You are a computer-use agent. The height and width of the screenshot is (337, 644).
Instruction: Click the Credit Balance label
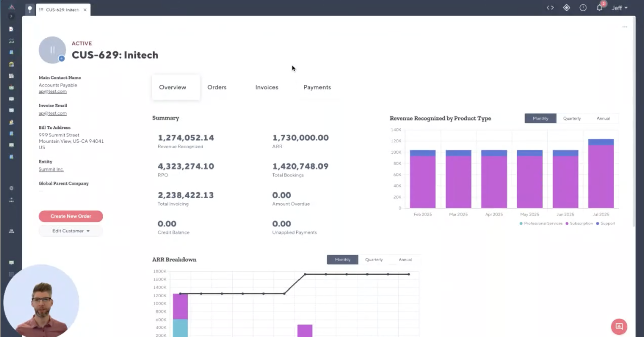coord(173,232)
